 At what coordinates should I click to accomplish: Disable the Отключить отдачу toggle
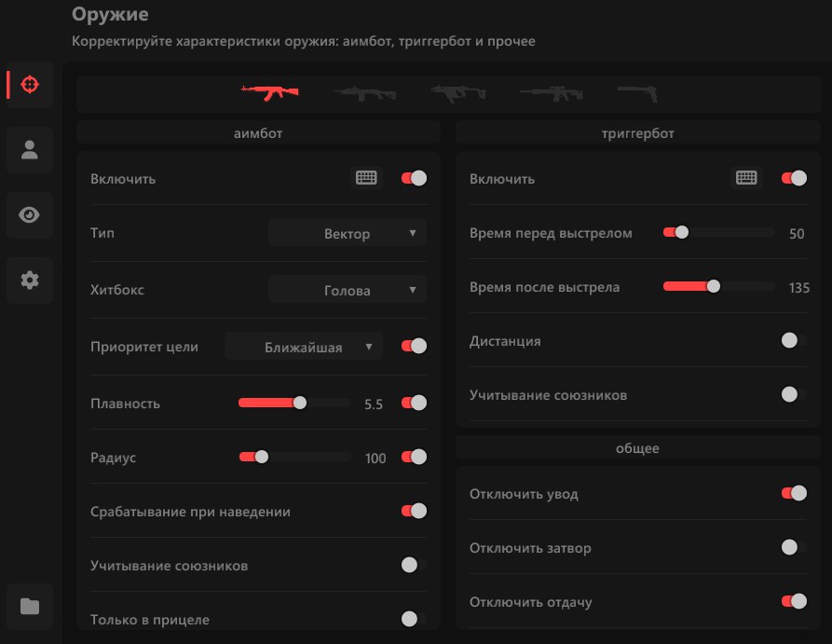click(794, 601)
